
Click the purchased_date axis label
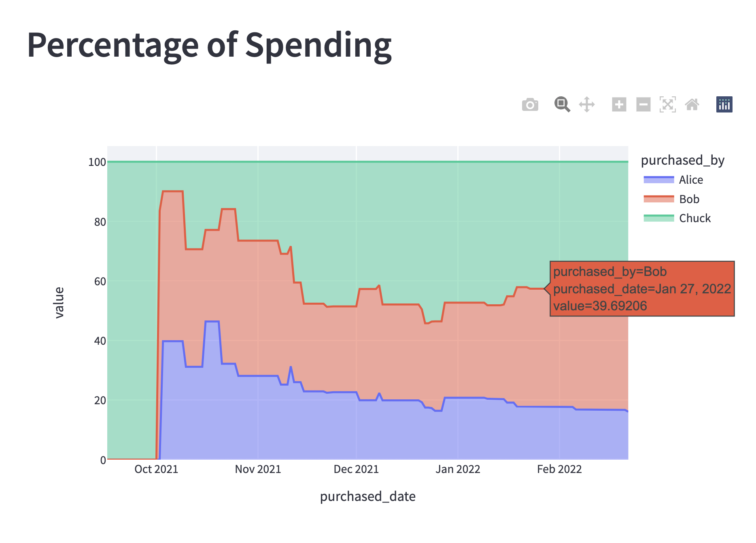pos(367,496)
